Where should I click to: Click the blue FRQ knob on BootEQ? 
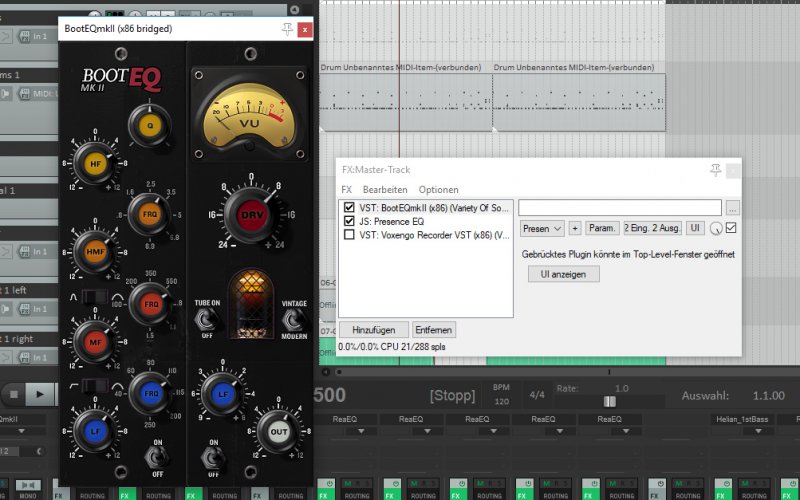(149, 393)
